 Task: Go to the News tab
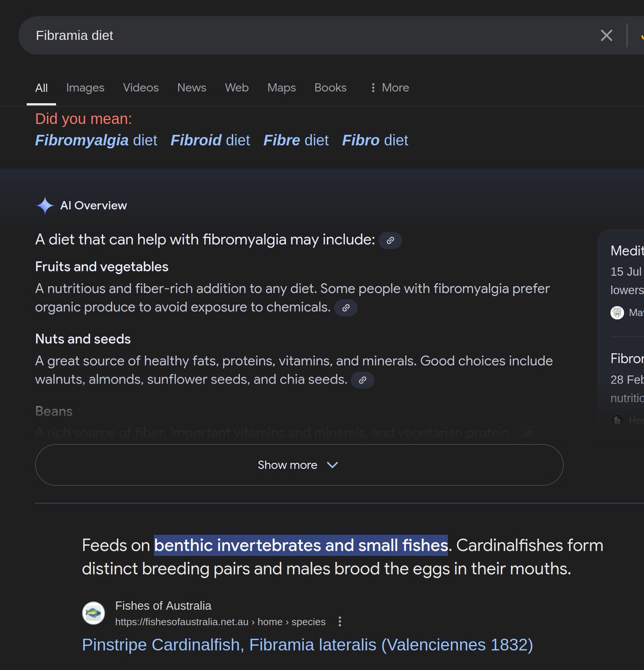[191, 88]
